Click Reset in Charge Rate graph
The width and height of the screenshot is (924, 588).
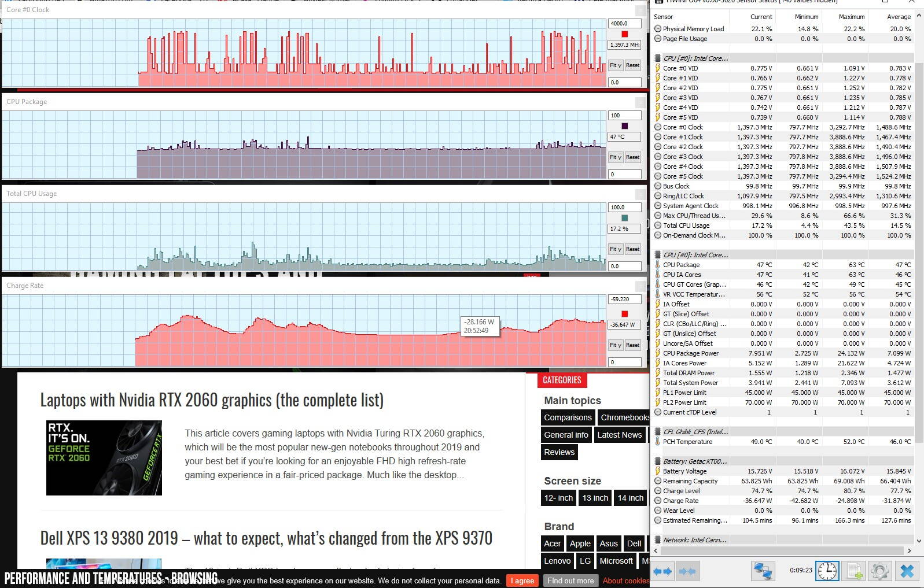(x=632, y=345)
